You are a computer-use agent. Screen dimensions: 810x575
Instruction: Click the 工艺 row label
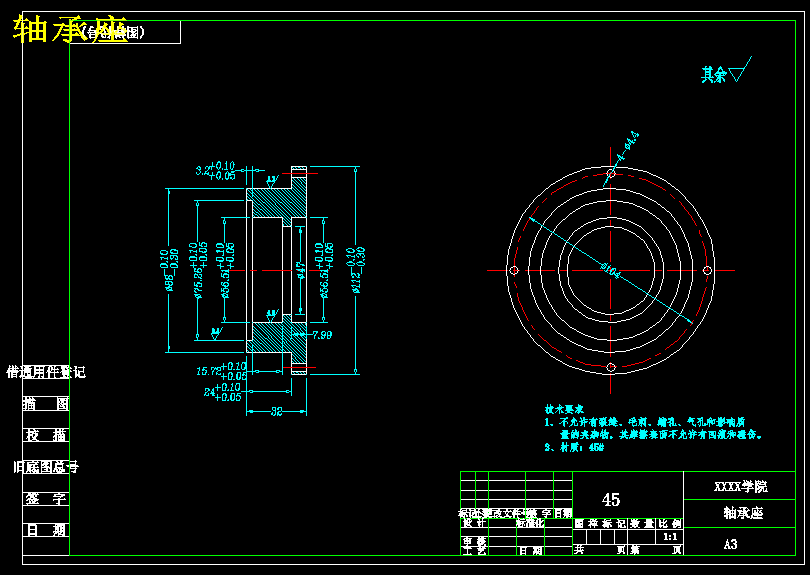474,551
